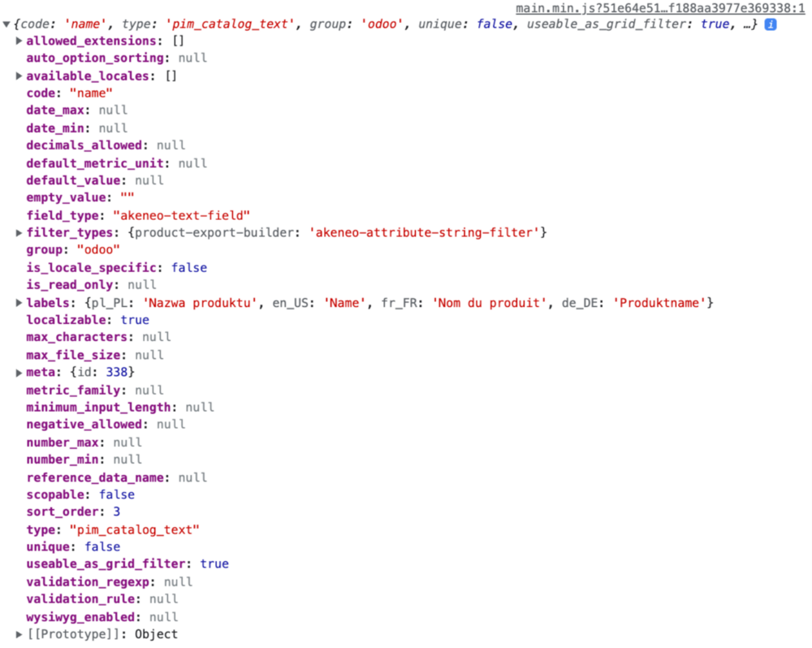Open the main.min.js source link
812x648 pixels.
pyautogui.click(x=660, y=8)
